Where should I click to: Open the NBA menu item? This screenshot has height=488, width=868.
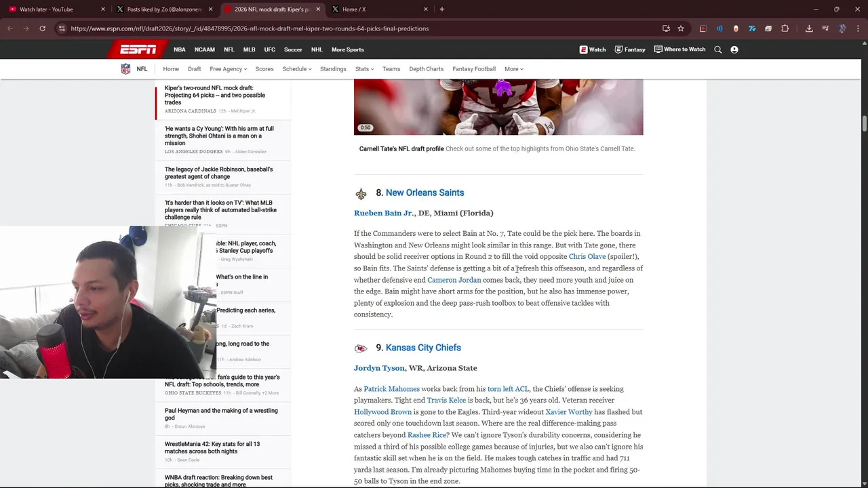pyautogui.click(x=180, y=49)
